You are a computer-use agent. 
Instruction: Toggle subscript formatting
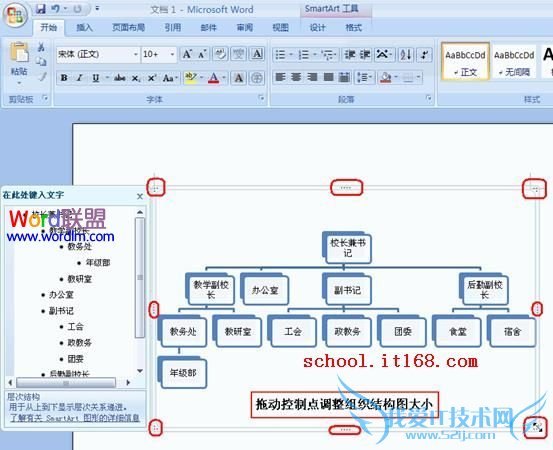click(x=136, y=78)
